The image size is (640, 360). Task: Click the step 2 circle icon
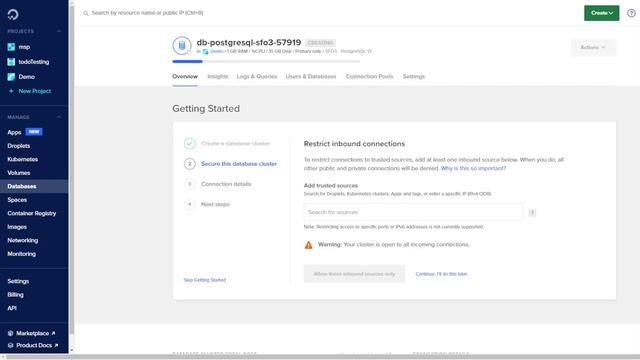point(189,164)
